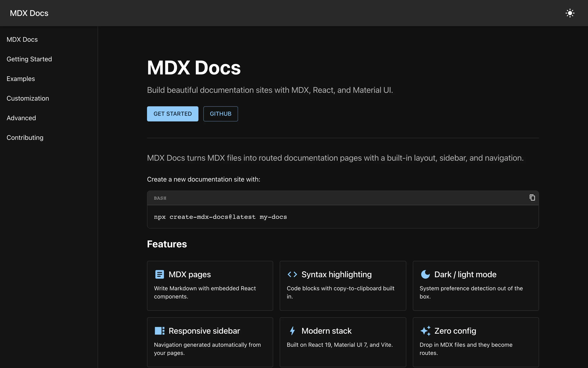Click the Modern stack lightning bolt icon

[x=292, y=331]
